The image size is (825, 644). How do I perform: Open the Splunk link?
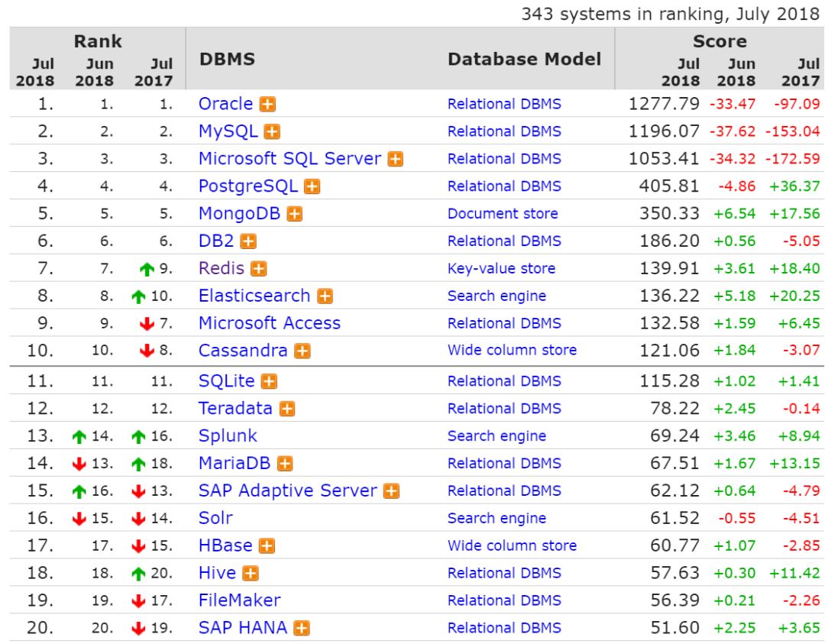[x=228, y=436]
